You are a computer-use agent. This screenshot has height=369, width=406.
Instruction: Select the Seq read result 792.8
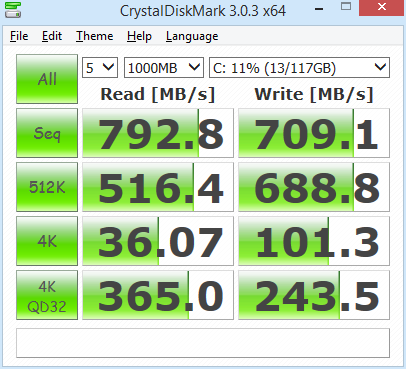(158, 133)
